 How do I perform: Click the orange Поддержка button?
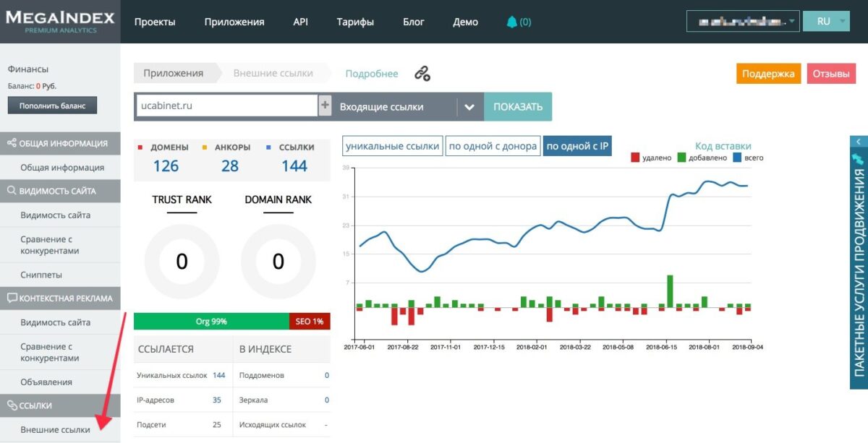(x=768, y=74)
